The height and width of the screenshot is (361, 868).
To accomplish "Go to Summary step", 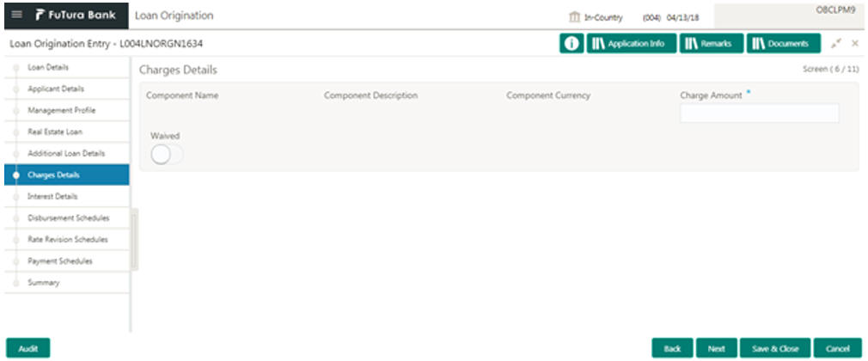I will click(x=67, y=283).
